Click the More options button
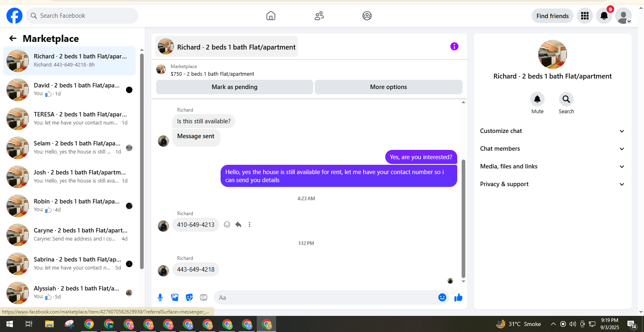Viewport: 644px width, 332px height. [x=388, y=87]
